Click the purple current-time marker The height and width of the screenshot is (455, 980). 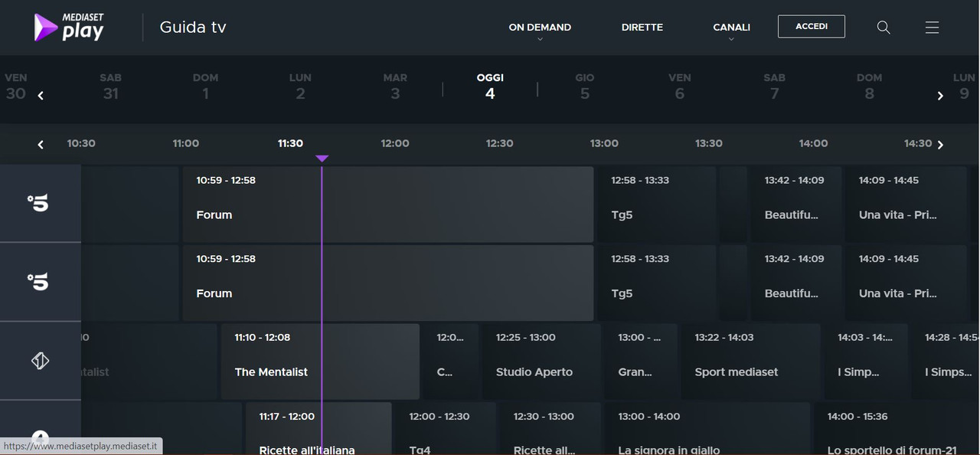pyautogui.click(x=322, y=159)
